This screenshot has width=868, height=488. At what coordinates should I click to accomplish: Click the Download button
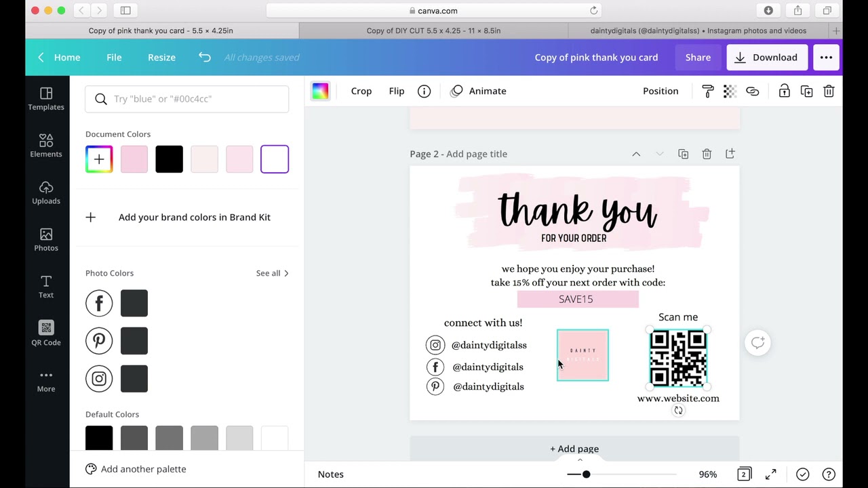pos(767,58)
